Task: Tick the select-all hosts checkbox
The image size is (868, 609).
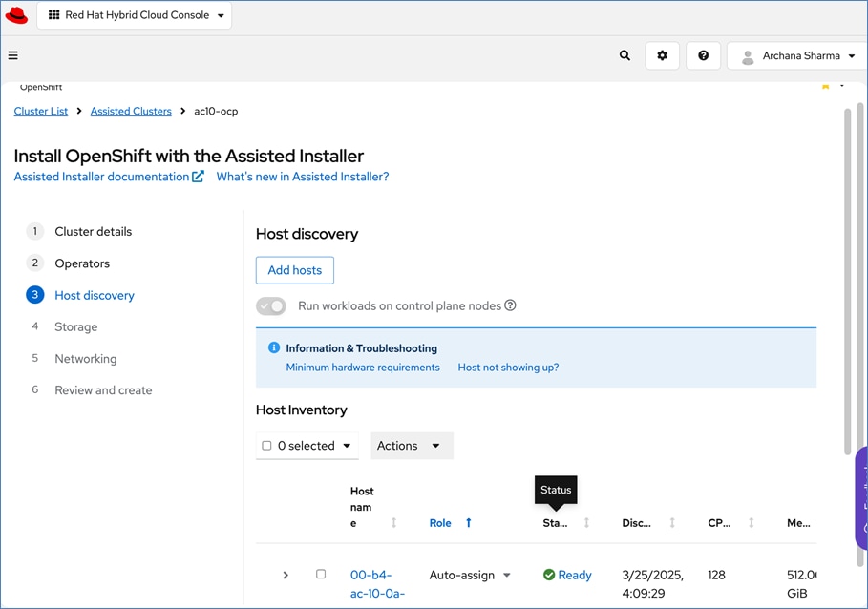Action: coord(266,445)
